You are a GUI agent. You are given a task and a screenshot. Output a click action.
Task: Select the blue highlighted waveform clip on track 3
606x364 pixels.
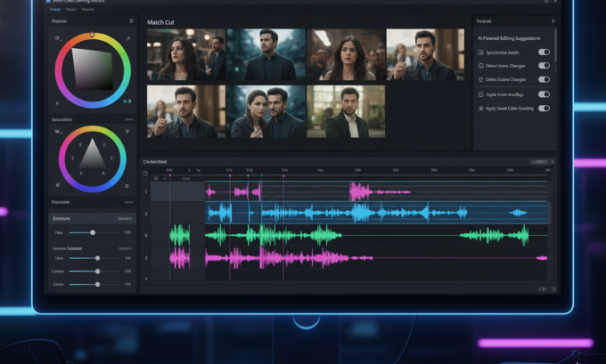pos(376,213)
